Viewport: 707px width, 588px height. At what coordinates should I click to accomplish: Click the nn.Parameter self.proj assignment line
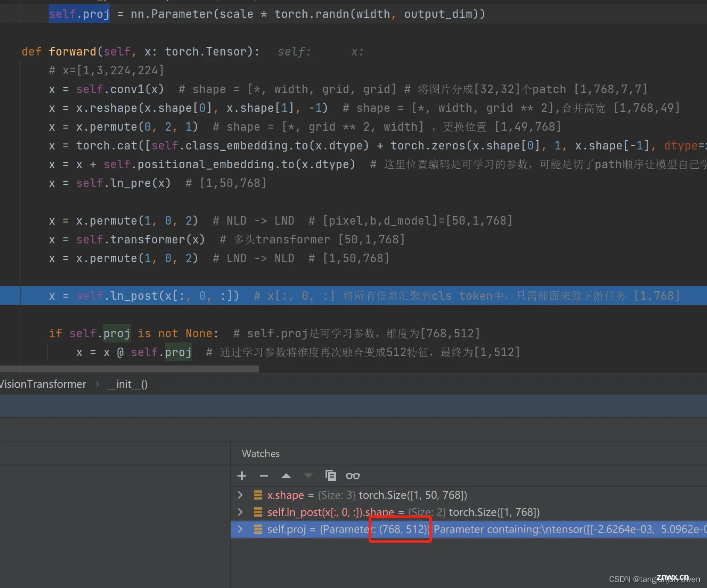pyautogui.click(x=267, y=14)
